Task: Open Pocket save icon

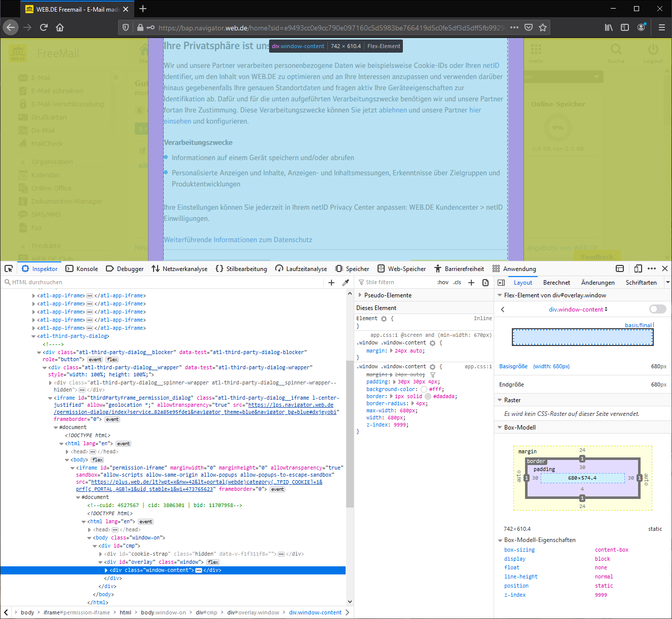Action: [x=529, y=27]
